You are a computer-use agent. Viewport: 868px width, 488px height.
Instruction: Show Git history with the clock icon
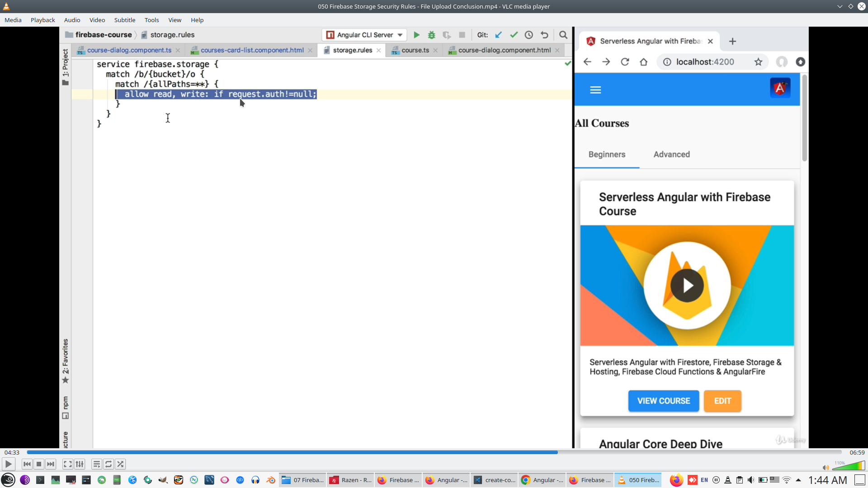pyautogui.click(x=529, y=35)
